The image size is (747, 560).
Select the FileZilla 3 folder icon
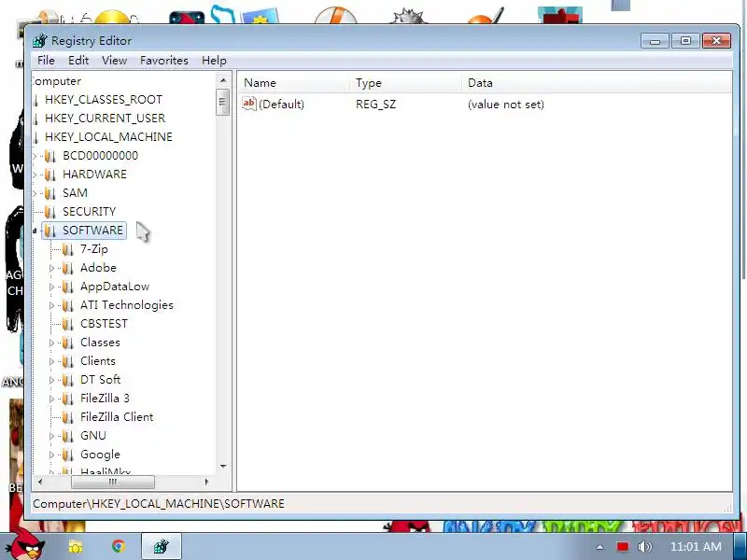[67, 399]
